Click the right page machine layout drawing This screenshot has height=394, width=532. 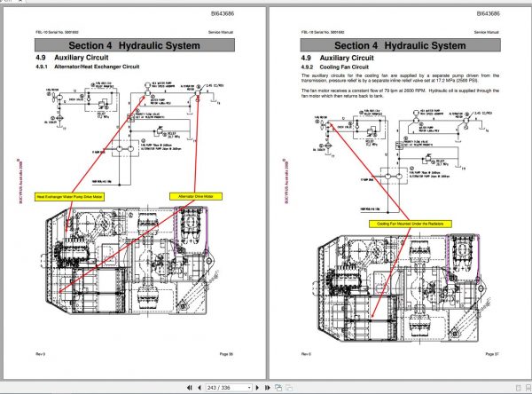tap(402, 288)
